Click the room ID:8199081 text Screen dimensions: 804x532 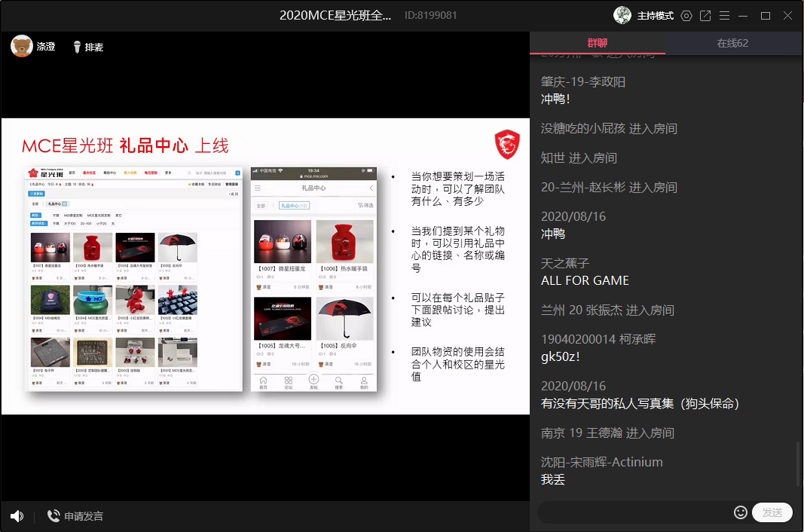431,15
